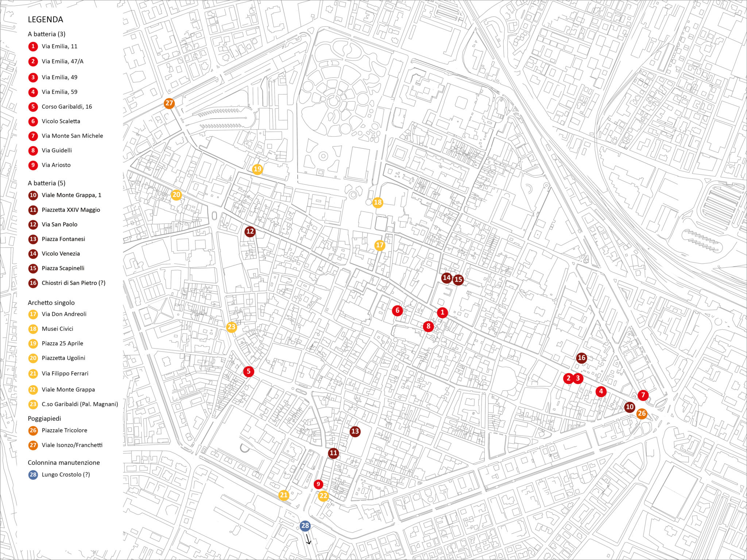747x560 pixels.
Task: Click legend swatch 28 Lungo Crostolo
Action: click(x=33, y=475)
